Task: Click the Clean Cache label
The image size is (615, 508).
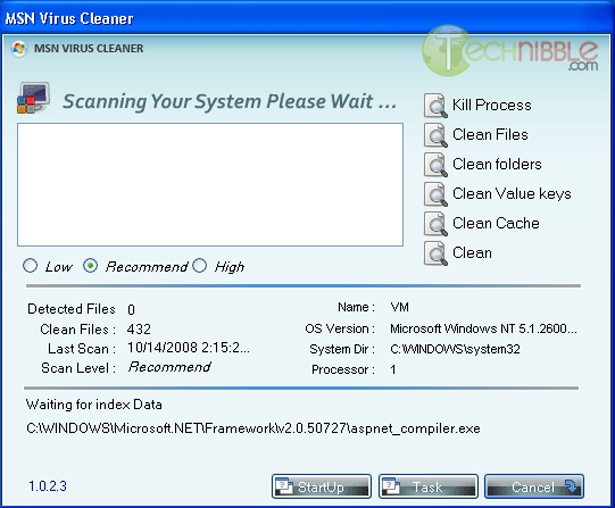Action: coord(496,223)
